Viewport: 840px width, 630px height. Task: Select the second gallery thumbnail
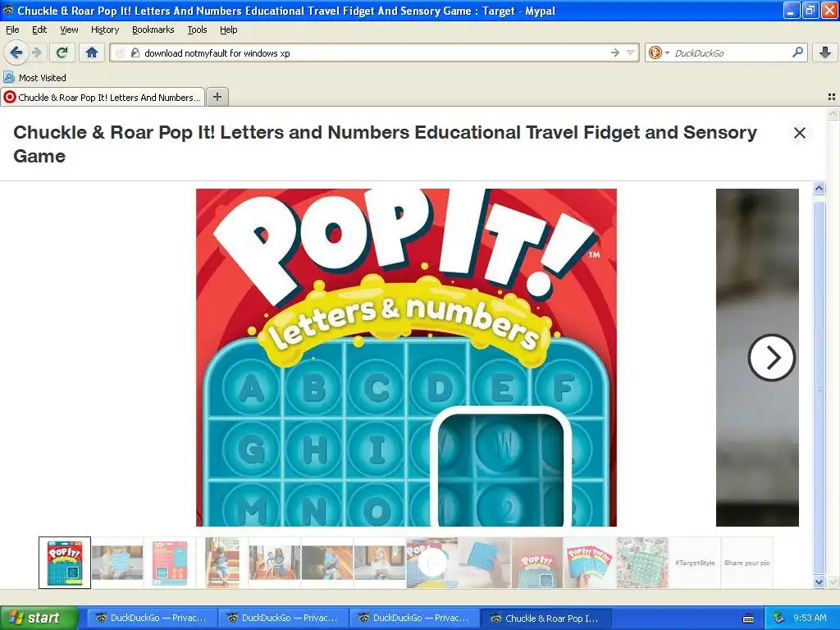pyautogui.click(x=117, y=563)
